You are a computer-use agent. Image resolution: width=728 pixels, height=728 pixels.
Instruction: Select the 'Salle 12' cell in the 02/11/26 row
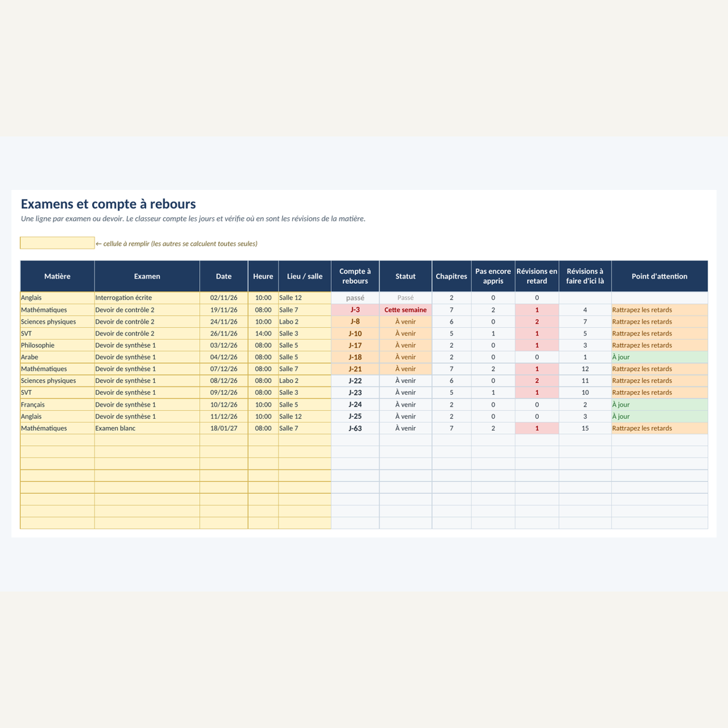point(305,298)
